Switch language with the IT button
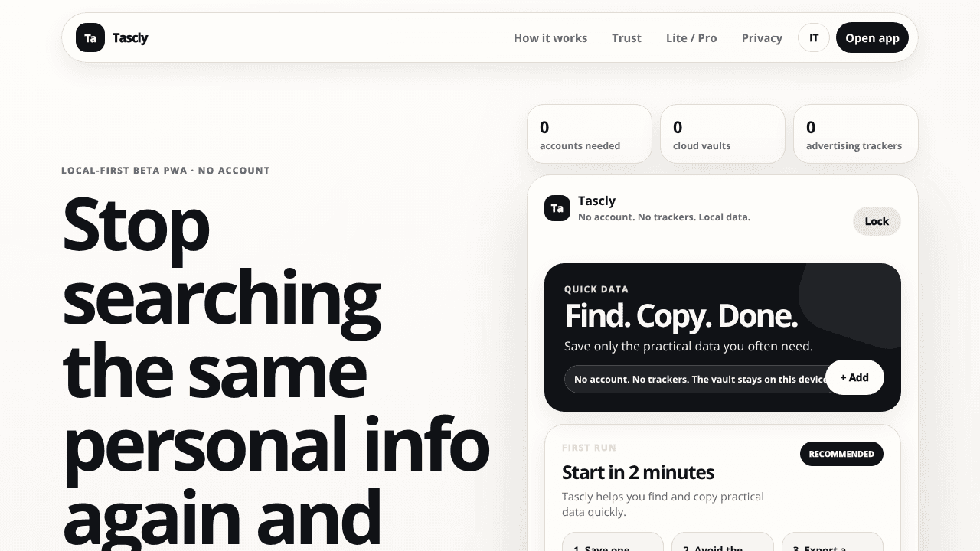This screenshot has height=551, width=980. [x=814, y=37]
